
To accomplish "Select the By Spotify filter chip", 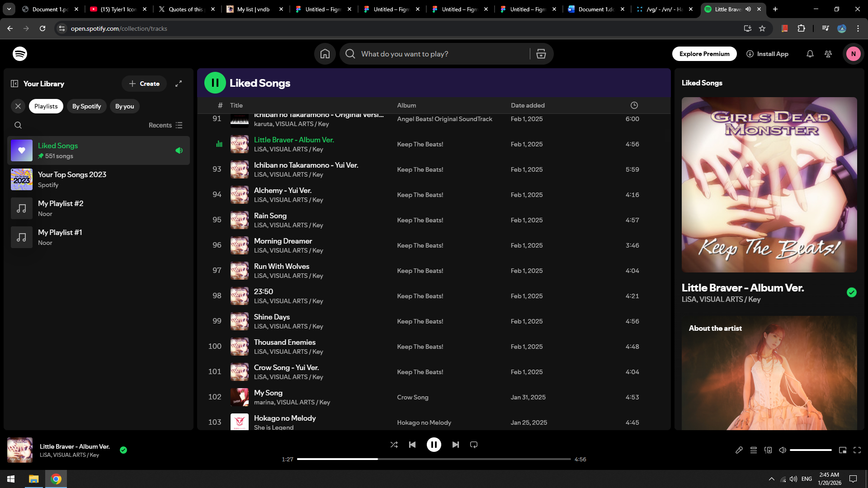I will 86,106.
